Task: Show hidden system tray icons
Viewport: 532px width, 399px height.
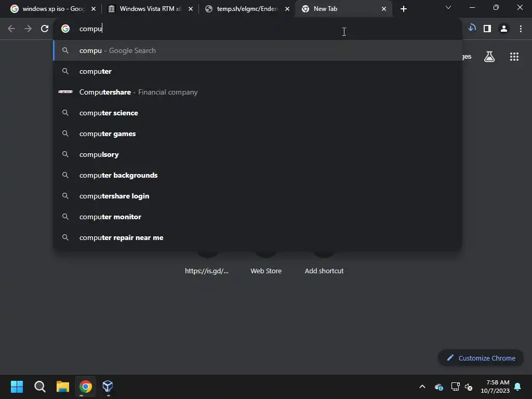Action: click(422, 387)
